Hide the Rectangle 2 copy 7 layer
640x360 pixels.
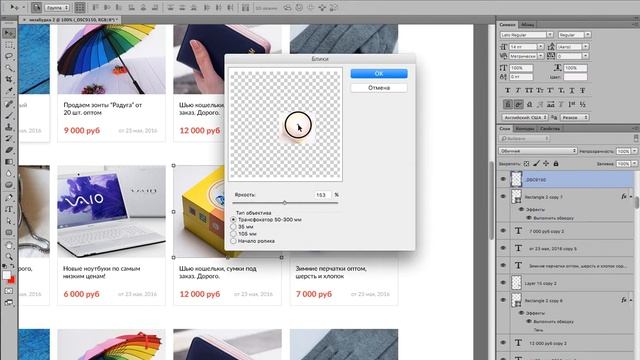point(503,197)
